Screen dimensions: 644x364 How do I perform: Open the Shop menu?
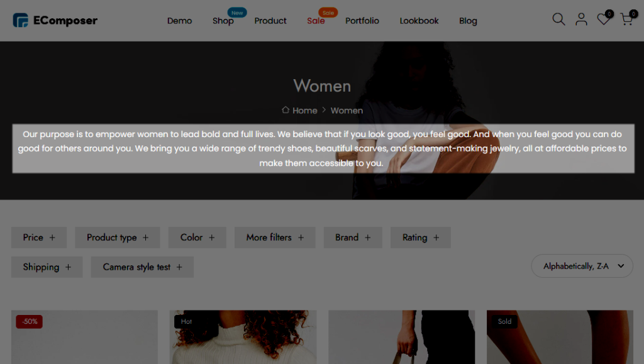(x=223, y=21)
